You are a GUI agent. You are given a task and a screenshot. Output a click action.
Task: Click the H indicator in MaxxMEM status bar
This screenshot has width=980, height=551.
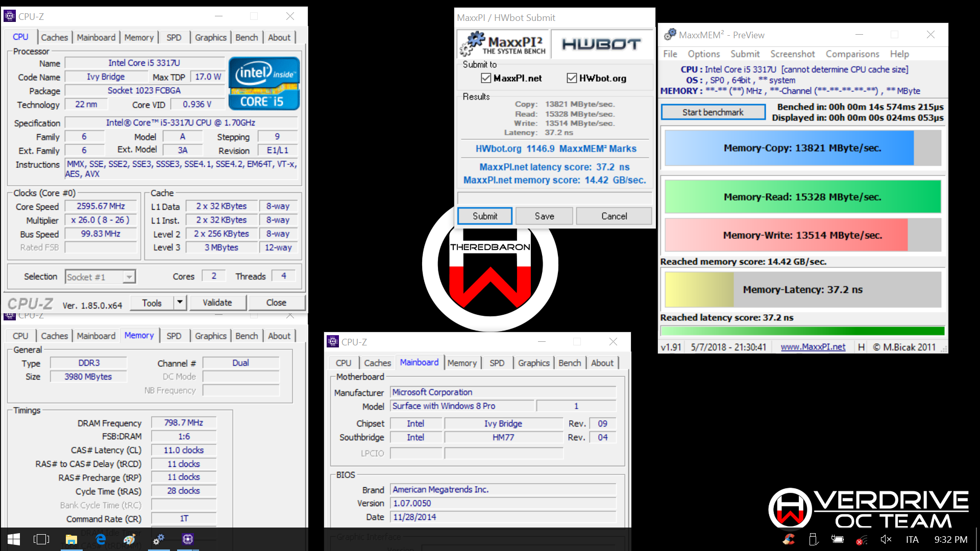tap(862, 347)
